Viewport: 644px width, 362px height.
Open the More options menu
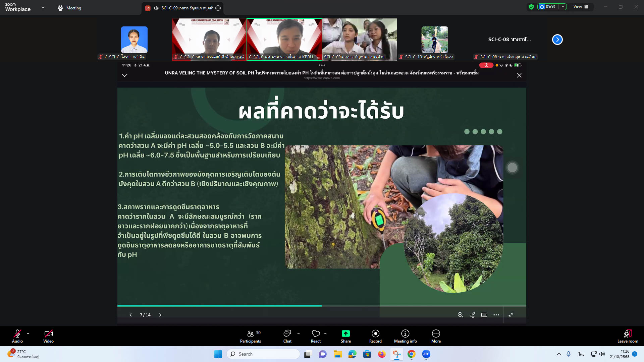436,334
